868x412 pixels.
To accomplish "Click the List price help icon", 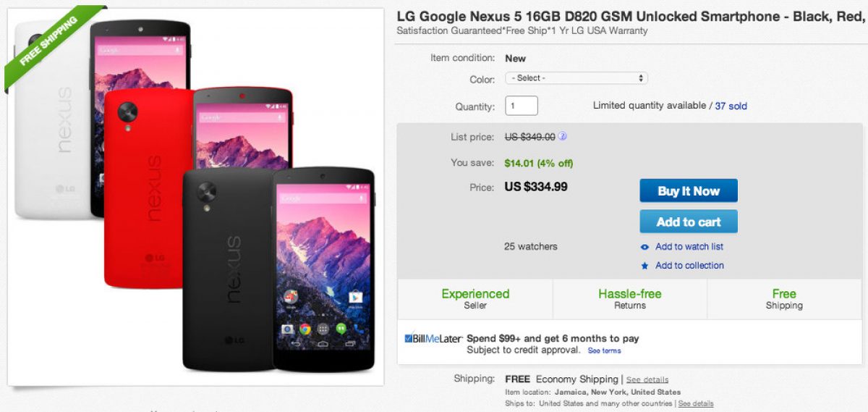I will [563, 136].
